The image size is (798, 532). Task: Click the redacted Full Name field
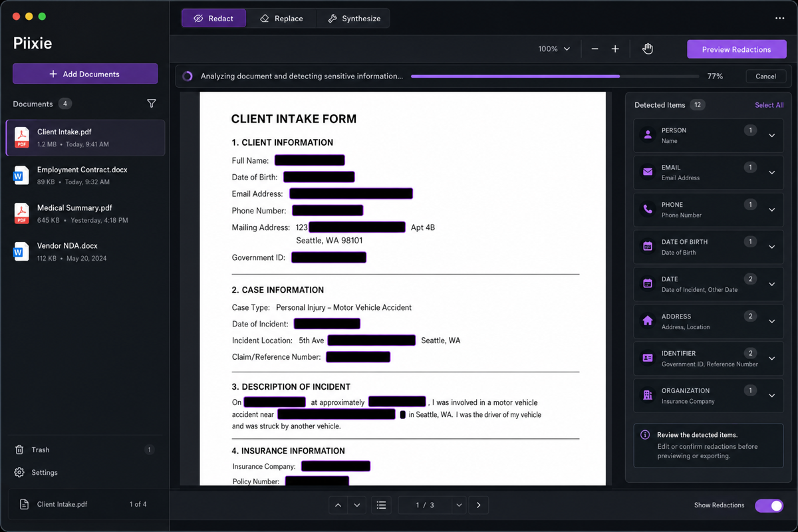309,160
